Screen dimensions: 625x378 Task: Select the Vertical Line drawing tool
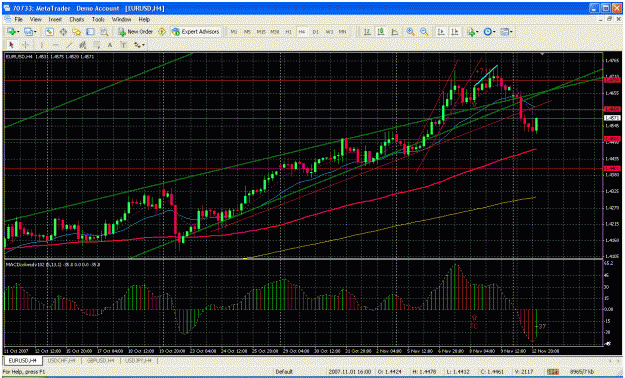(x=41, y=45)
